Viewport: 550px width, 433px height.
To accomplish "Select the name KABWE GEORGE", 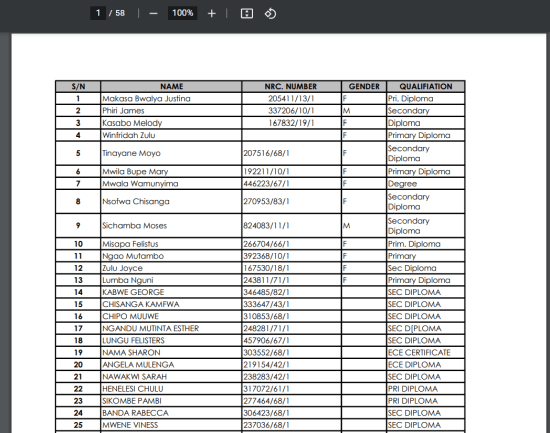I will (x=133, y=292).
